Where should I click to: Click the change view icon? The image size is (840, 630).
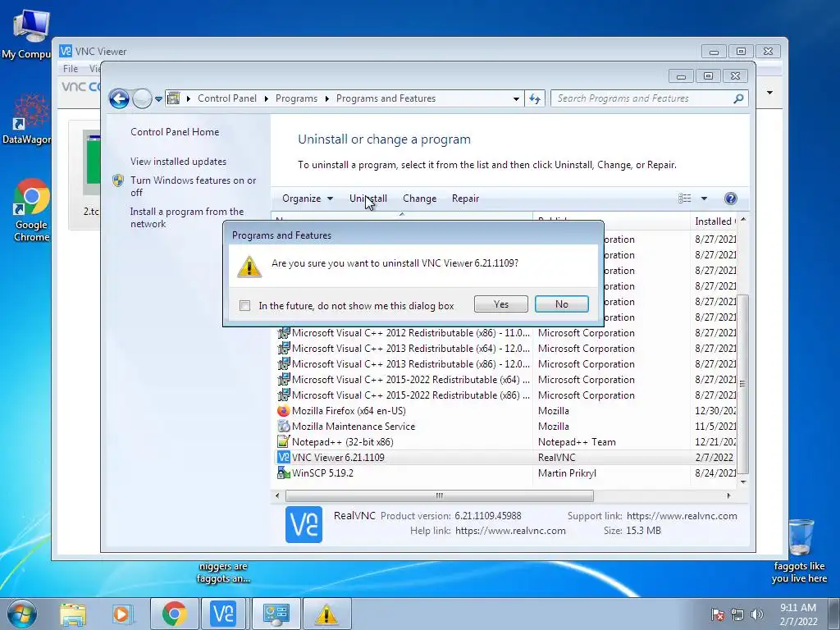pyautogui.click(x=685, y=199)
